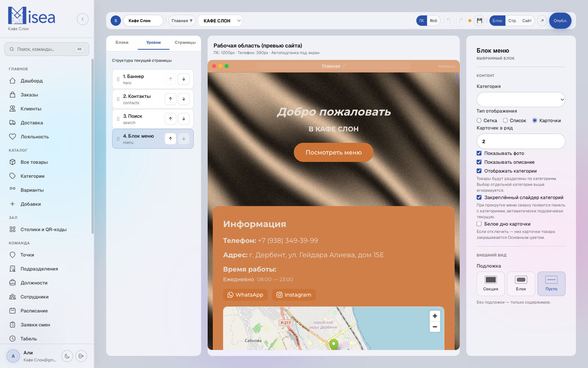Click the logout icon next to profile

point(81,356)
